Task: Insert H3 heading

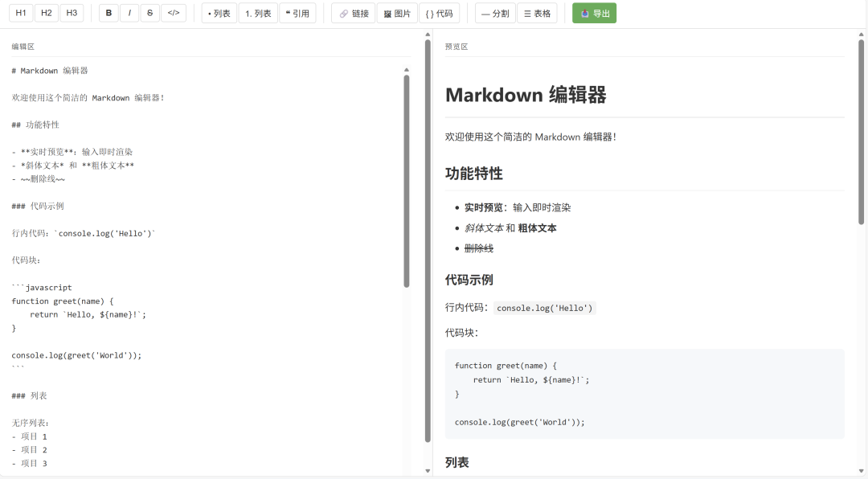Action: pyautogui.click(x=72, y=14)
